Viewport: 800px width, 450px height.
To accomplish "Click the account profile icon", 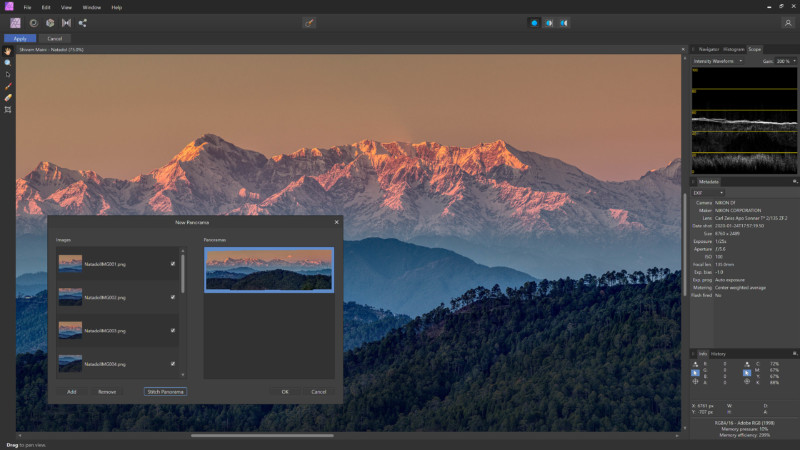I will (x=787, y=22).
